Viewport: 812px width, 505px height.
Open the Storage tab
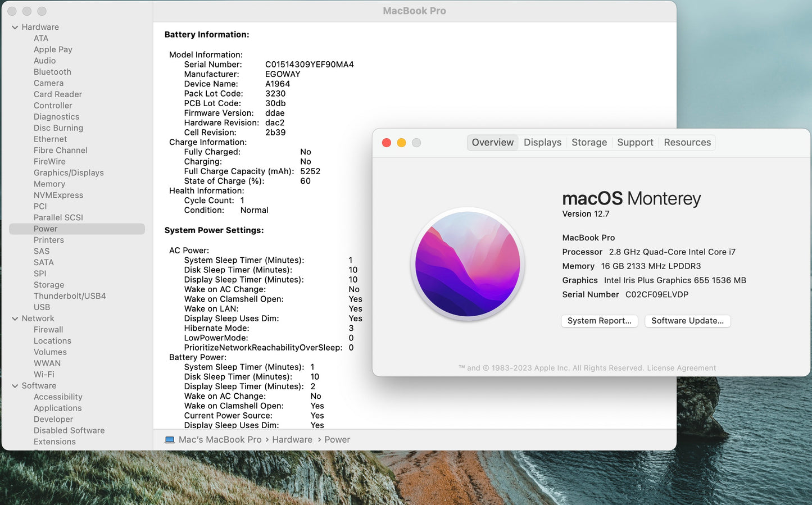589,143
